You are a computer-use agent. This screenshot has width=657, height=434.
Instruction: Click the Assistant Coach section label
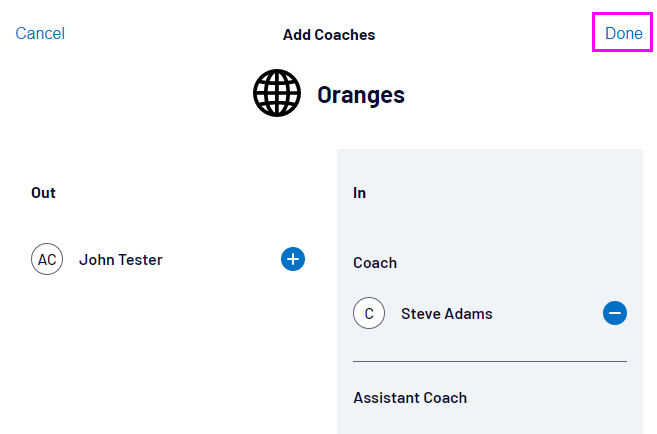pos(410,397)
